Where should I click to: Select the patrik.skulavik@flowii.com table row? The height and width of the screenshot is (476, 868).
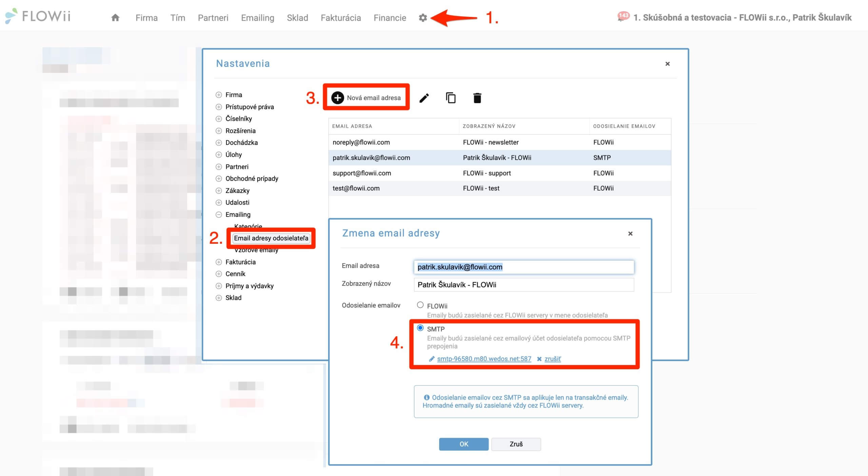click(x=499, y=158)
